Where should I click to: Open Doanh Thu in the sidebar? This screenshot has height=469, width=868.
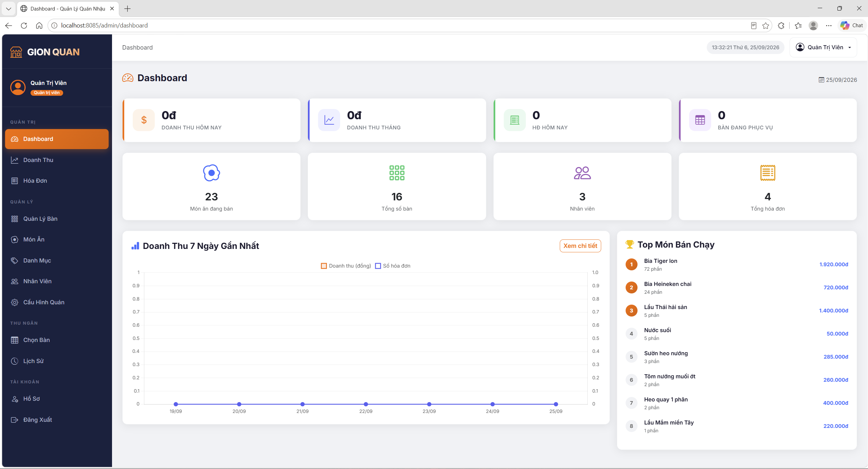[x=57, y=160]
